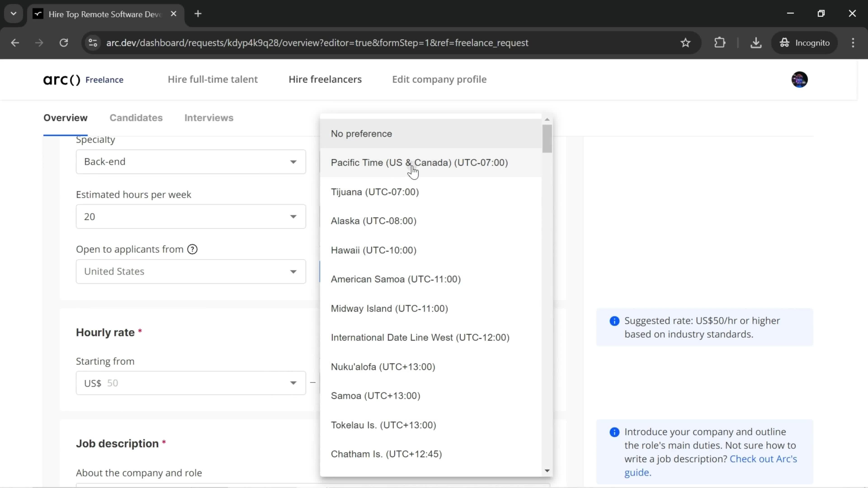The width and height of the screenshot is (868, 488).
Task: Close the Hire Top Remote Software tab
Action: coord(174,14)
